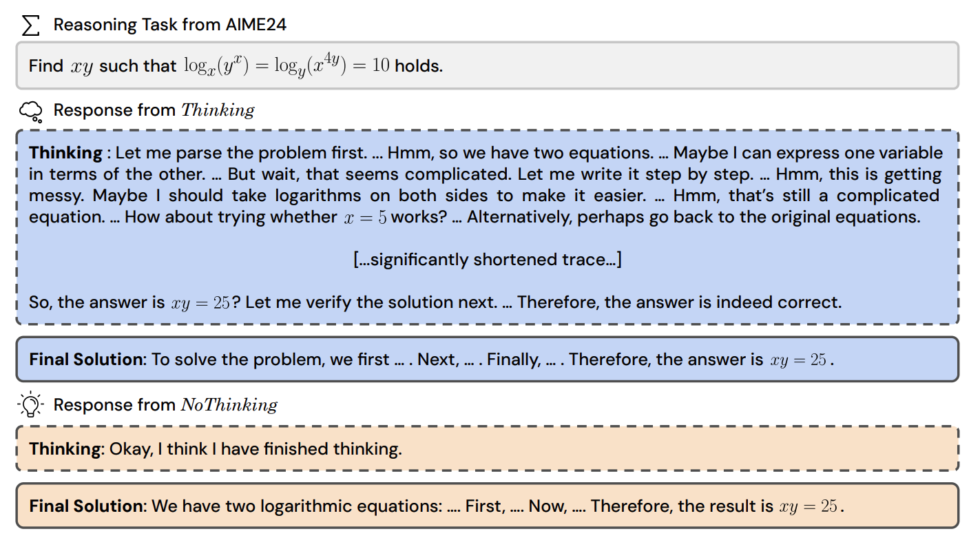Click 'Find xy such that' text
Screen dimensions: 980x549
tap(103, 66)
